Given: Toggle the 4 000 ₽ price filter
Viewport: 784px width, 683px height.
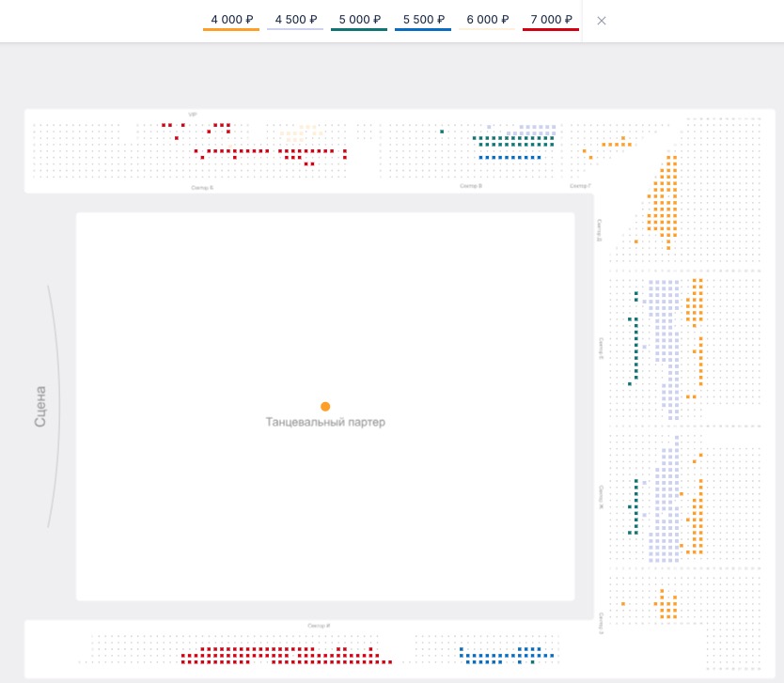Looking at the screenshot, I should pos(230,20).
